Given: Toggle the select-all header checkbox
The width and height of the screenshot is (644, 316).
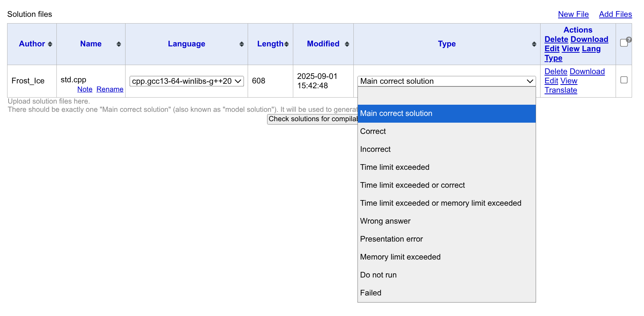Looking at the screenshot, I should click(x=623, y=43).
